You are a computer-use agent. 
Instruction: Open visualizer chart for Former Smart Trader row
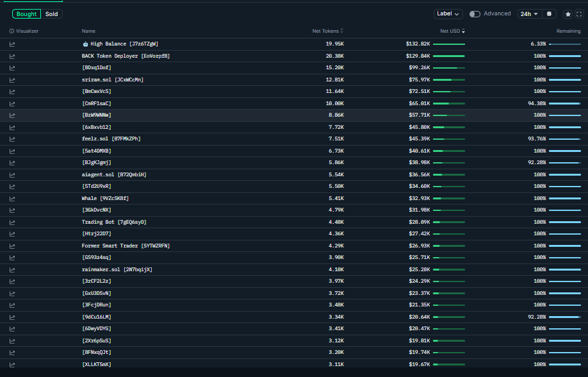click(x=12, y=246)
